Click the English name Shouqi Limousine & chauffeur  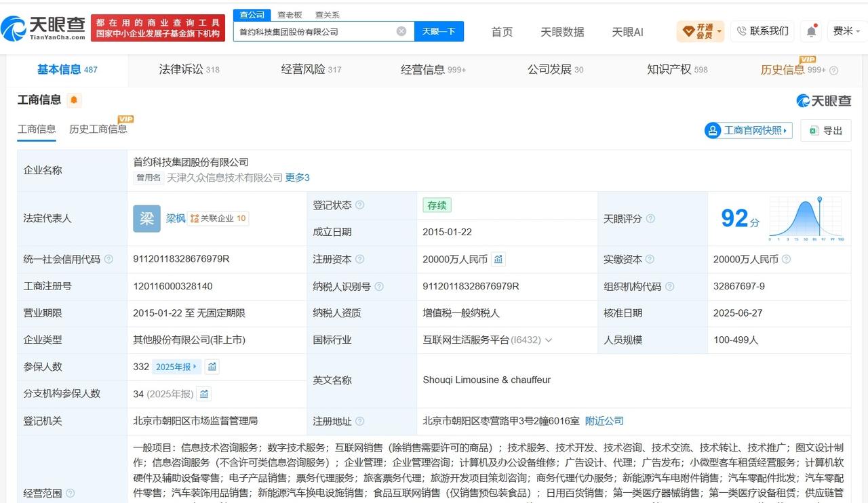(x=486, y=380)
